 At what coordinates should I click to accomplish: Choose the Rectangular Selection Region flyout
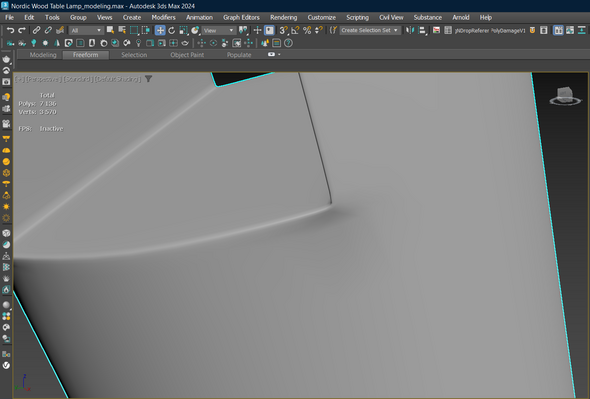click(x=134, y=30)
